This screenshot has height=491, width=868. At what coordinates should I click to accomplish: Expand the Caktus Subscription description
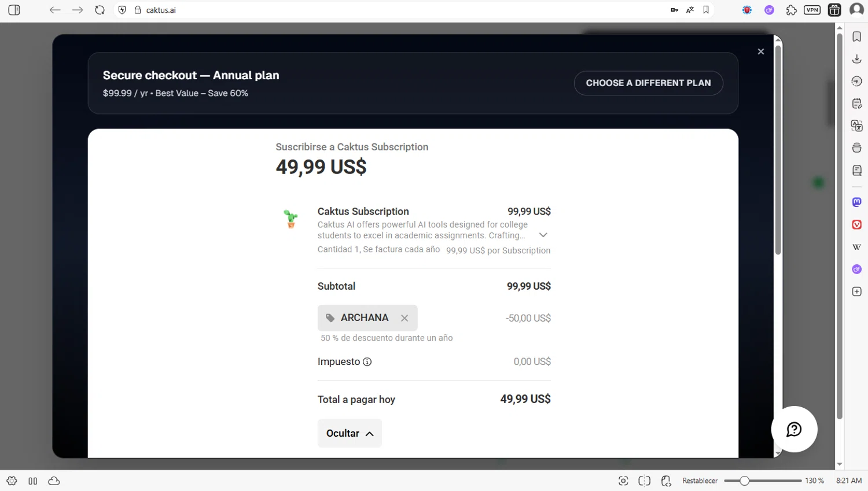(x=543, y=235)
